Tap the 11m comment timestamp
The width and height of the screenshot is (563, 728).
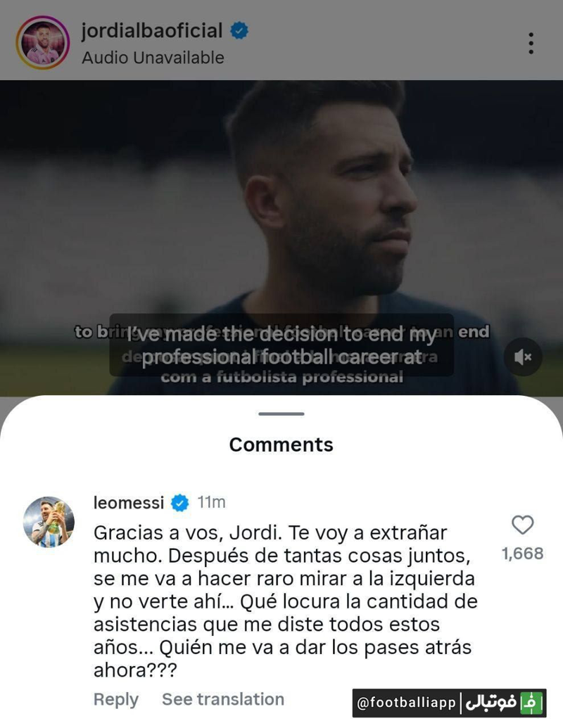click(211, 503)
